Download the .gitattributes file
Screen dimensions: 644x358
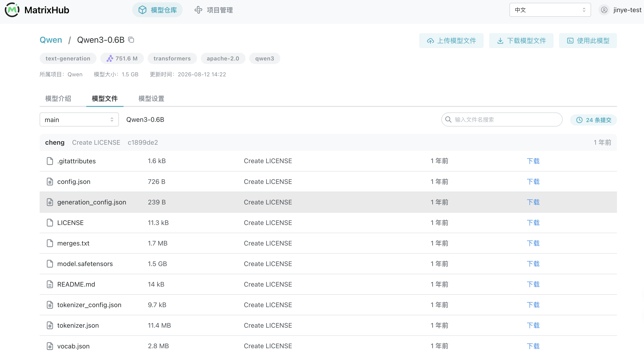coord(533,161)
